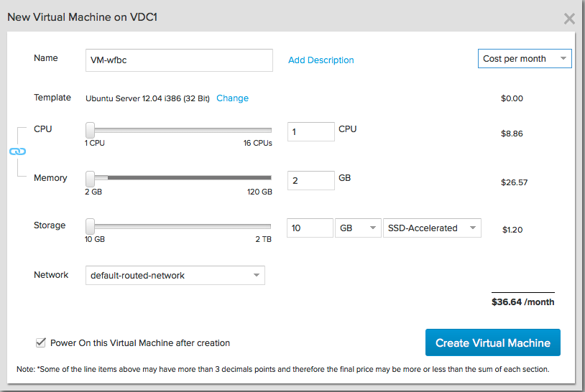The image size is (585, 392).
Task: Click the Memory GB input box
Action: [310, 180]
